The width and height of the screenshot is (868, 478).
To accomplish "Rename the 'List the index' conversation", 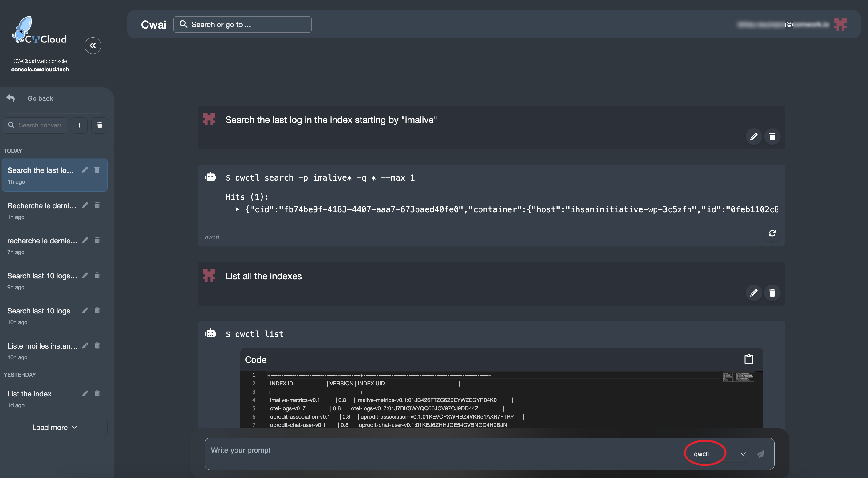I will coord(85,393).
